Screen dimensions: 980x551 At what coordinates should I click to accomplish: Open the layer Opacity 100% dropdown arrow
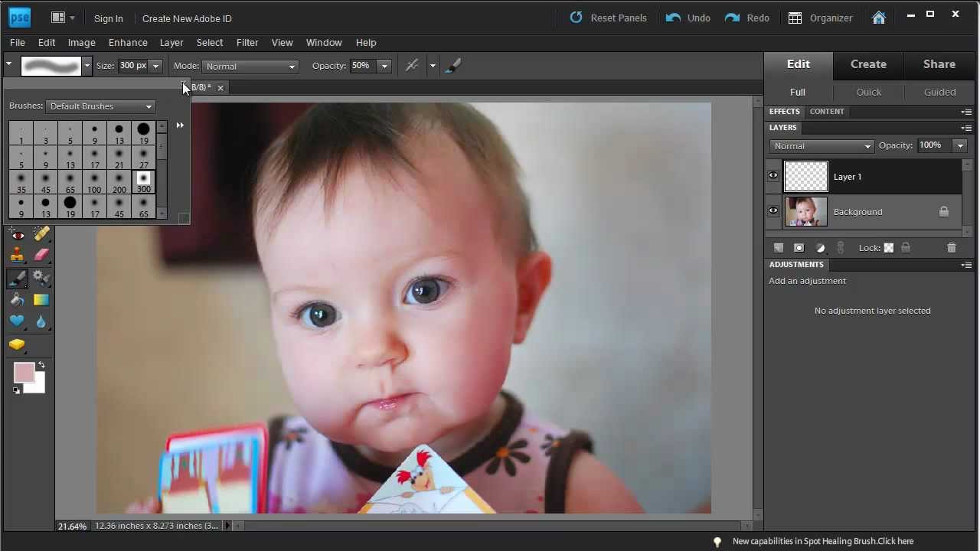(x=960, y=145)
